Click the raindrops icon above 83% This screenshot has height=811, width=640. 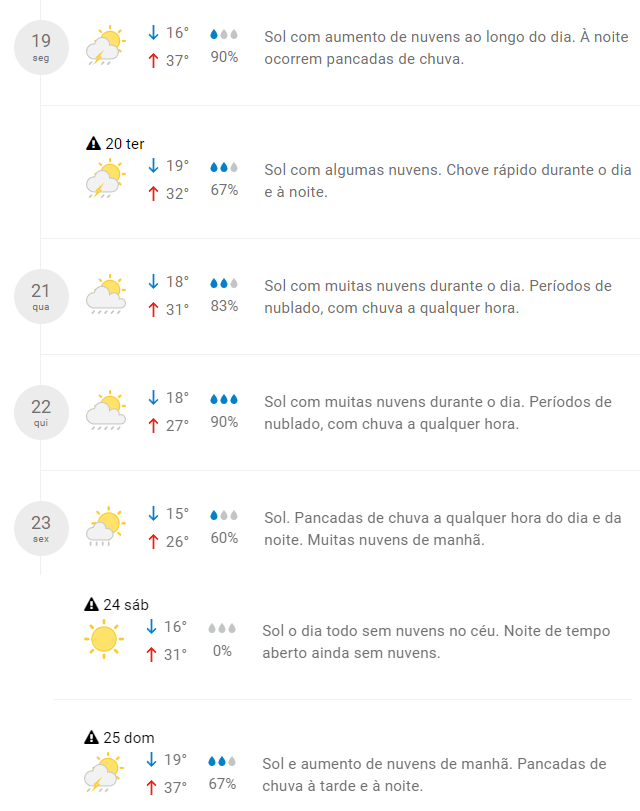click(224, 284)
